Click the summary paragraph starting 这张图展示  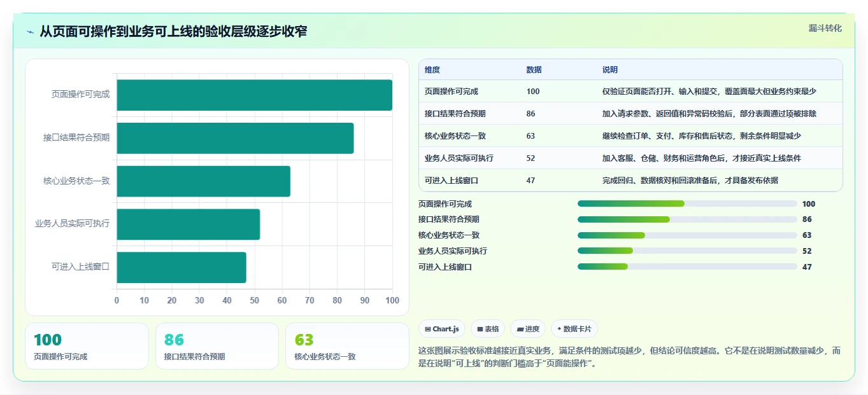[630, 357]
